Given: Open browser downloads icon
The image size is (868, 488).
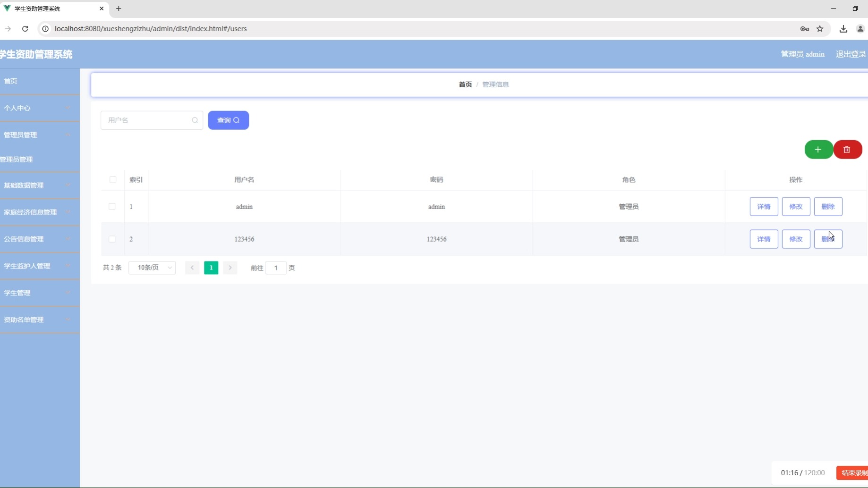Looking at the screenshot, I should point(843,29).
